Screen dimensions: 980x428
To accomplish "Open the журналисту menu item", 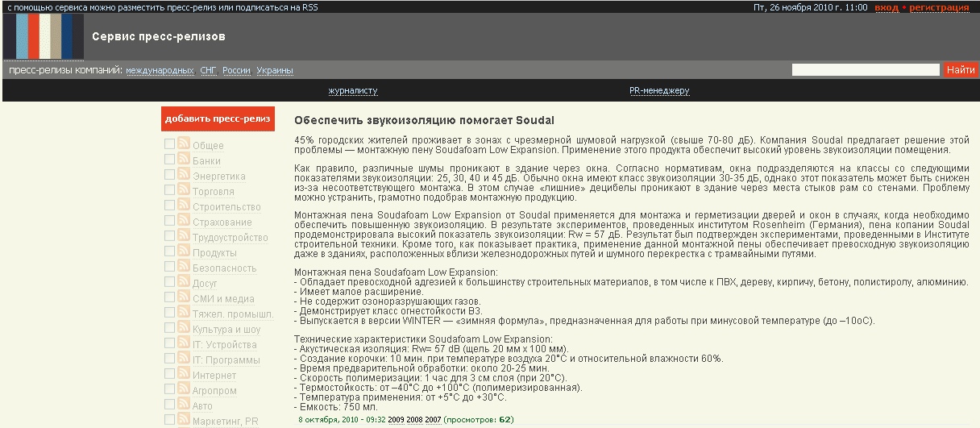I will tap(353, 91).
